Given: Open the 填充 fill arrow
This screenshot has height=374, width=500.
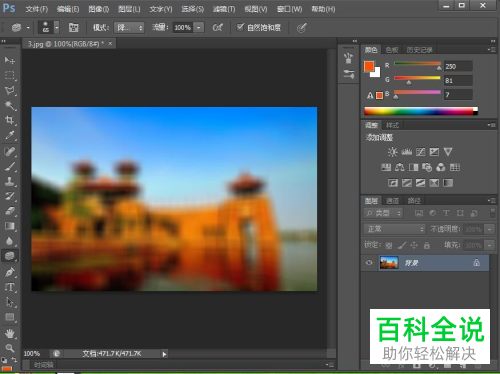Looking at the screenshot, I should (489, 245).
